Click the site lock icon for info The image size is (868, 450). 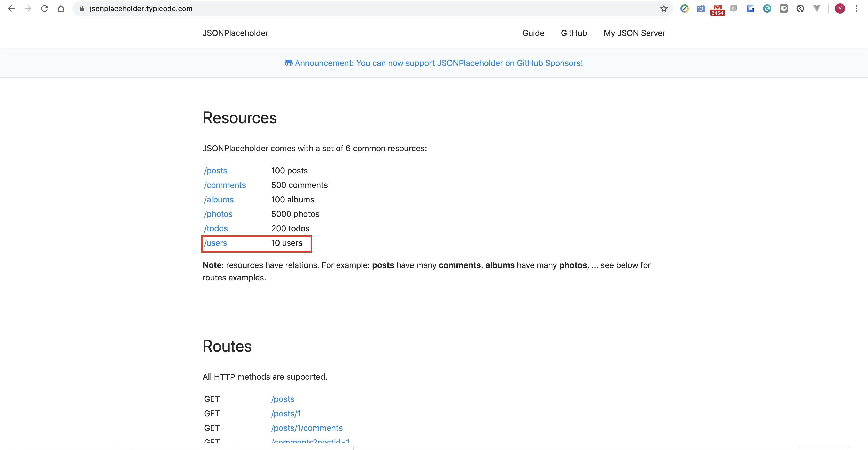coord(81,9)
